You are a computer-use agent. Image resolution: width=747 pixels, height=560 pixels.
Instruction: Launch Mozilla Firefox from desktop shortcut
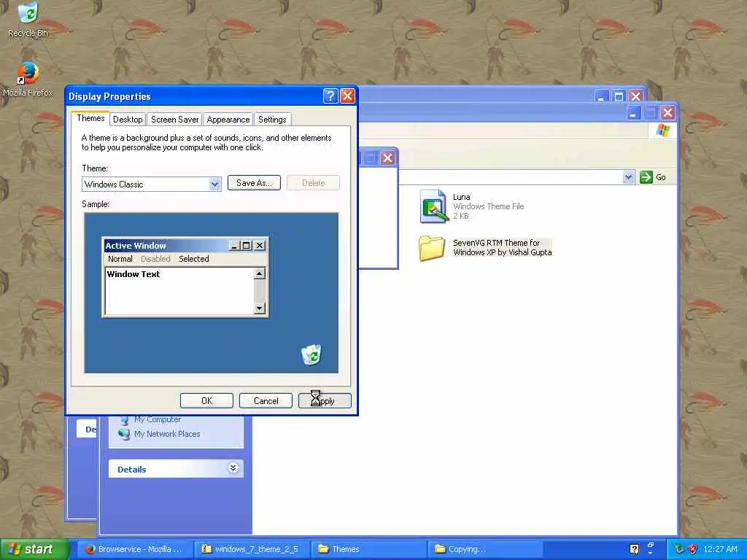[x=28, y=80]
